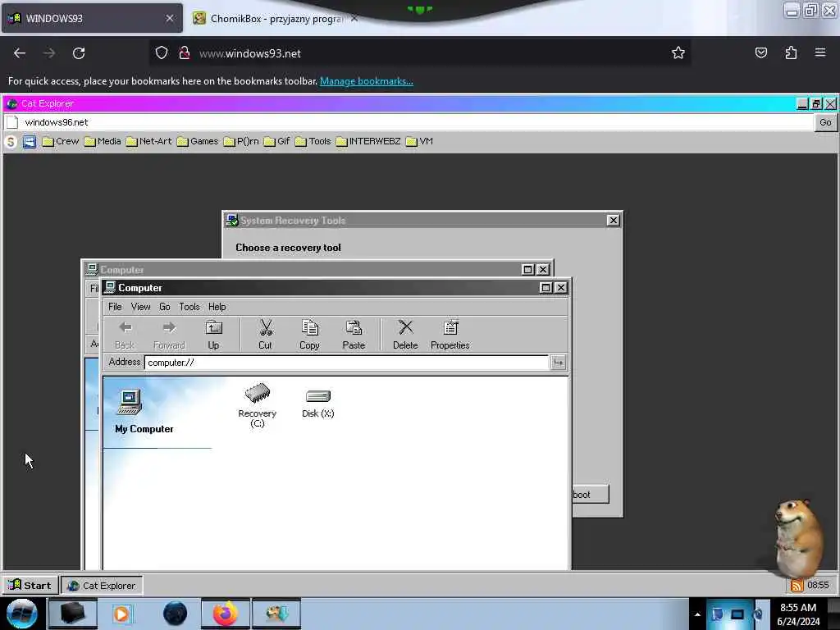Switch to ChomikBox browser tab
840x630 pixels.
(x=276, y=19)
